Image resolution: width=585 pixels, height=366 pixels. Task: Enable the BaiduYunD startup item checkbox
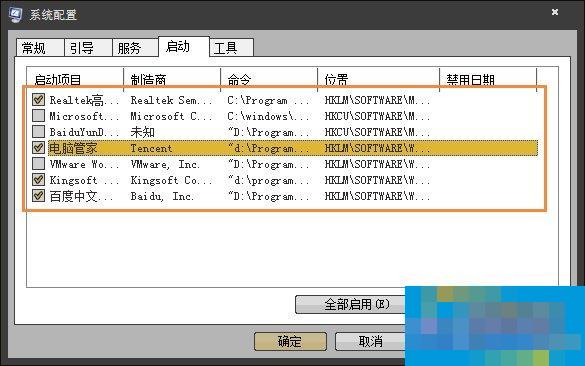[38, 132]
